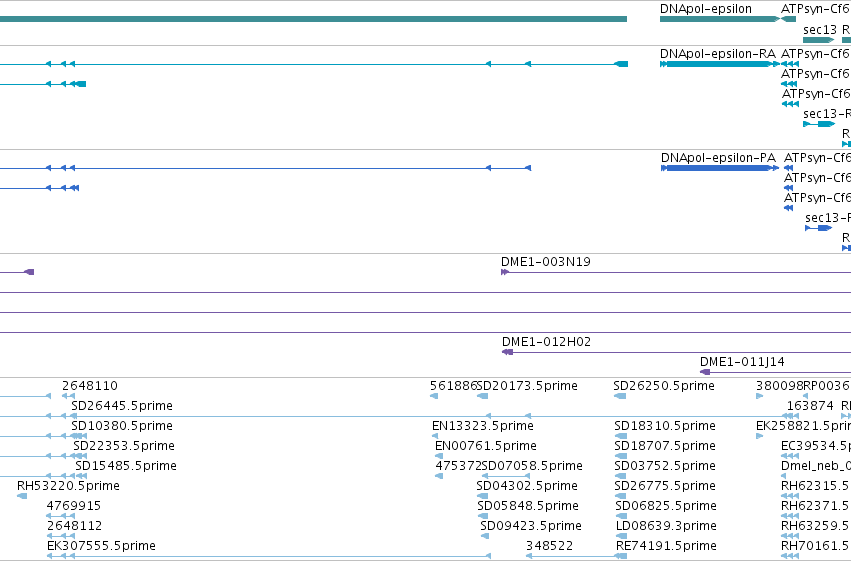Screen dimensions: 851x561
Task: Select EST label 2648112
Action: point(74,526)
